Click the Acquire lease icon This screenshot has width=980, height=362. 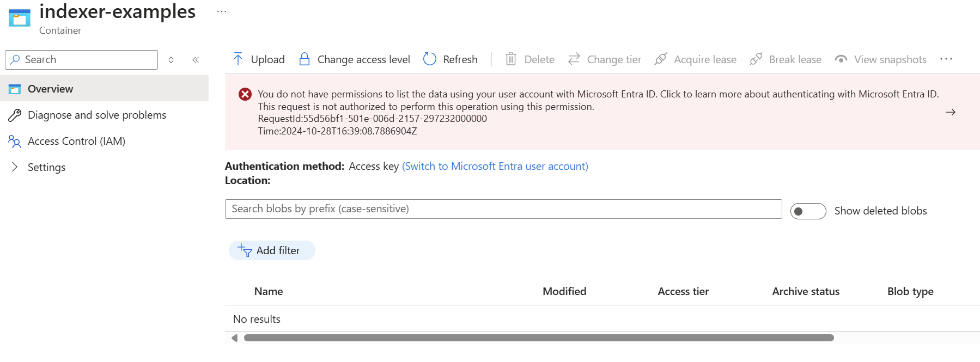tap(661, 59)
